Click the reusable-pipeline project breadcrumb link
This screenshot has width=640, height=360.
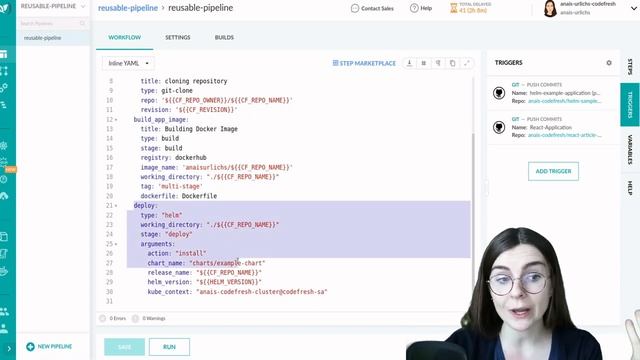(x=128, y=8)
